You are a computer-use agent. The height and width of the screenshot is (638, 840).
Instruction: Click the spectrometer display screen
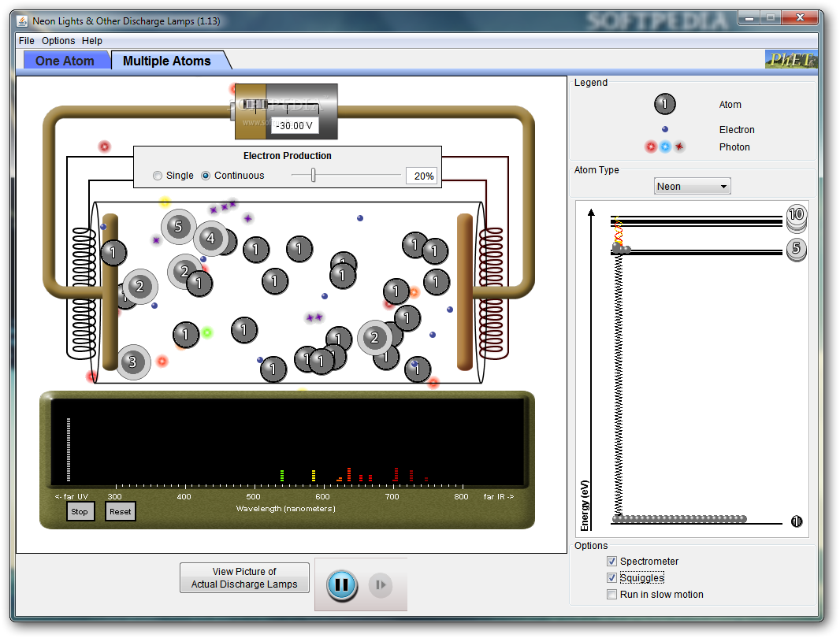287,443
